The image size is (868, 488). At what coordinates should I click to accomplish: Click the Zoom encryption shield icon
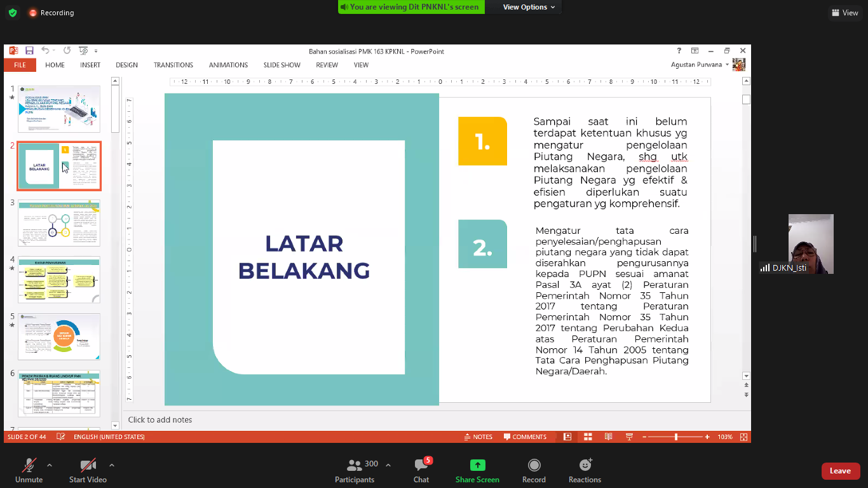click(x=13, y=13)
